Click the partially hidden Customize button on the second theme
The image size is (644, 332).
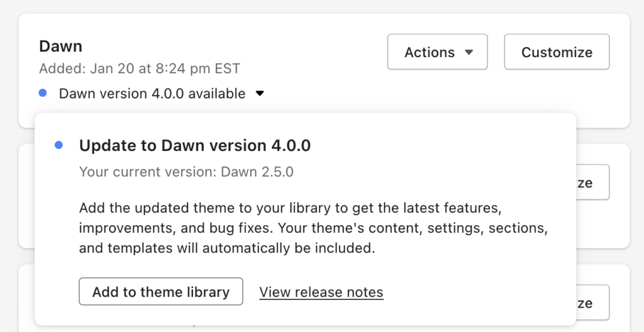click(592, 182)
